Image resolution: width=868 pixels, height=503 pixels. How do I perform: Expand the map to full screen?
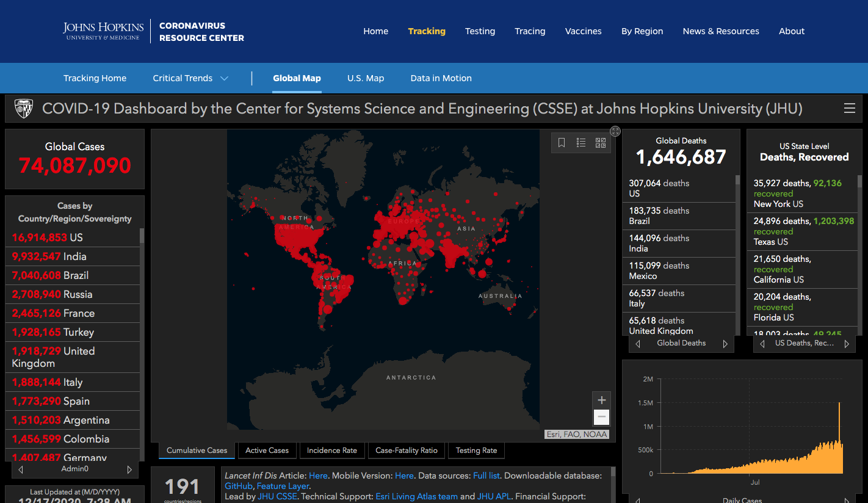pyautogui.click(x=615, y=131)
